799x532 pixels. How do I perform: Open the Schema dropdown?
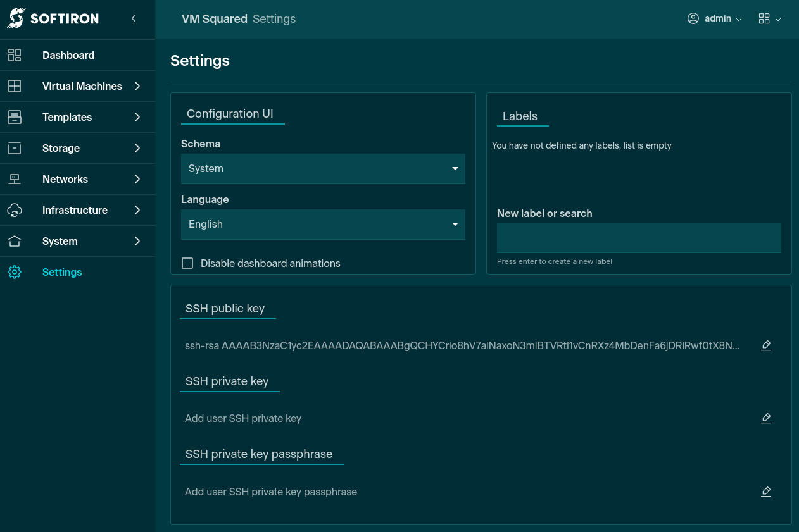click(323, 169)
